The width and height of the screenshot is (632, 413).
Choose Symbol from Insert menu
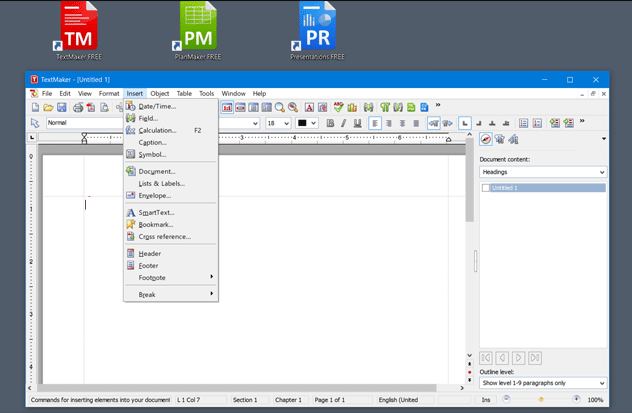click(x=171, y=154)
